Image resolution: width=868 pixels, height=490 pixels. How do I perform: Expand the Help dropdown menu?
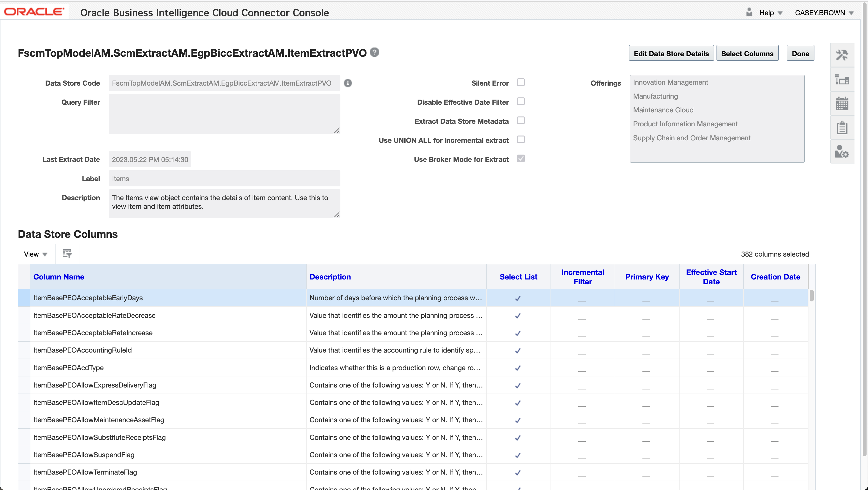click(x=770, y=13)
